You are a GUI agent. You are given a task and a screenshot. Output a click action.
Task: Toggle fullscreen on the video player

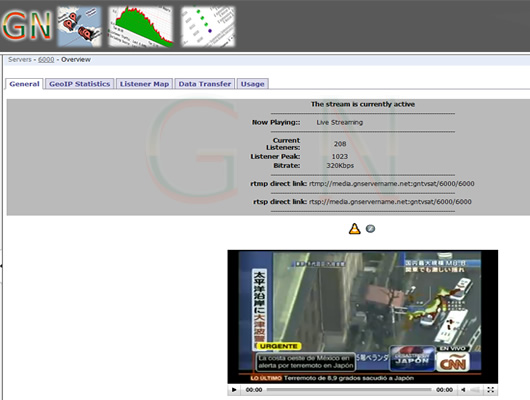491,390
